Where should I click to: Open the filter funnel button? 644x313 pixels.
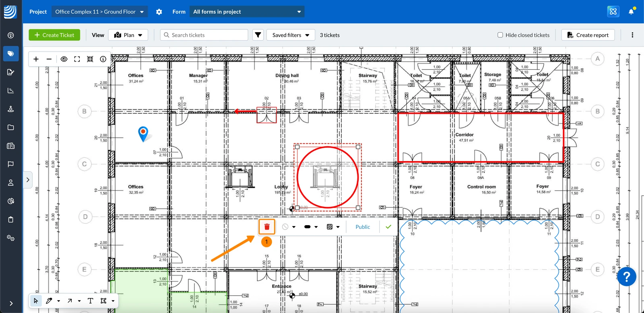coord(258,35)
